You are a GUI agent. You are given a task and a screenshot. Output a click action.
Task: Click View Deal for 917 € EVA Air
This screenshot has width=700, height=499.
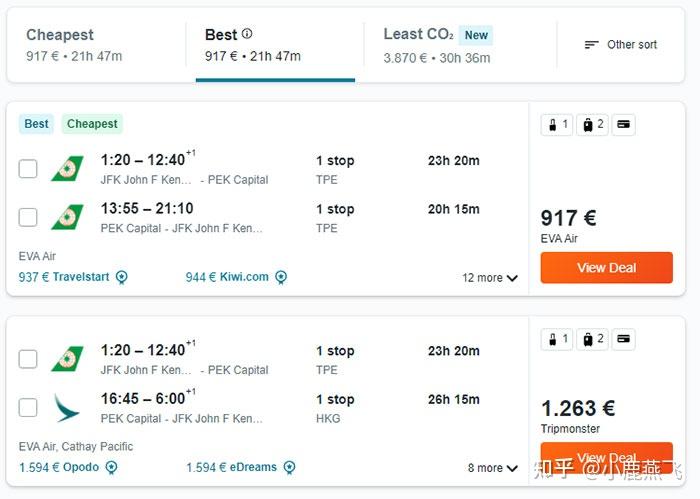click(x=606, y=267)
